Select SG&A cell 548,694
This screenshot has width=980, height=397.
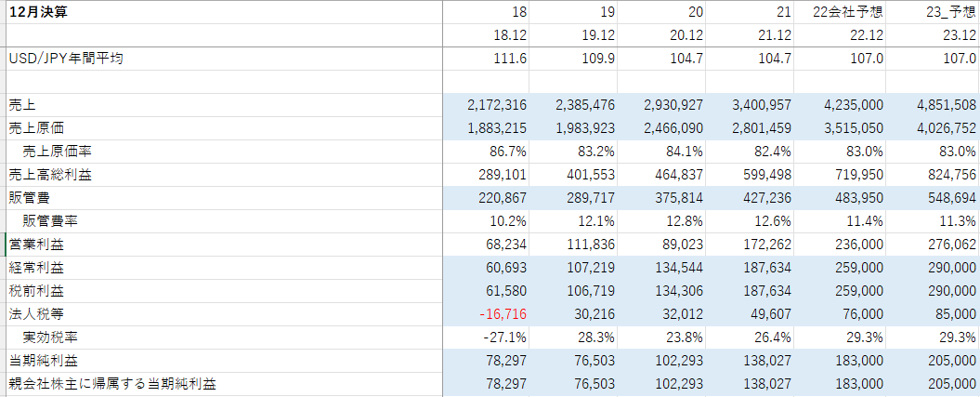(x=932, y=198)
